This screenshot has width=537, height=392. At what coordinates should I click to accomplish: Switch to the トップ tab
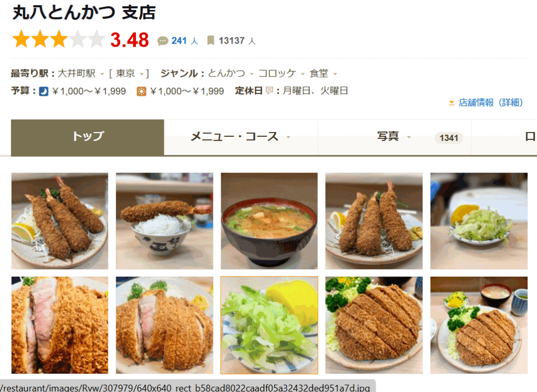pyautogui.click(x=88, y=137)
